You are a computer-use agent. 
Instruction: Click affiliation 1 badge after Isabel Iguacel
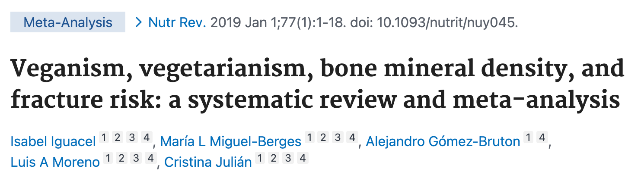(103, 138)
